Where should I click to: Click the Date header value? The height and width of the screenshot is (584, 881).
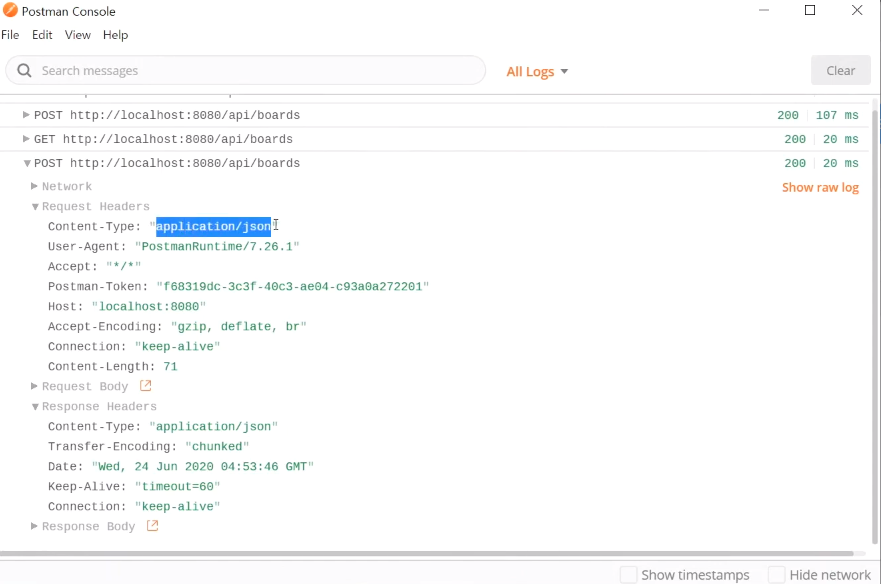(x=203, y=467)
